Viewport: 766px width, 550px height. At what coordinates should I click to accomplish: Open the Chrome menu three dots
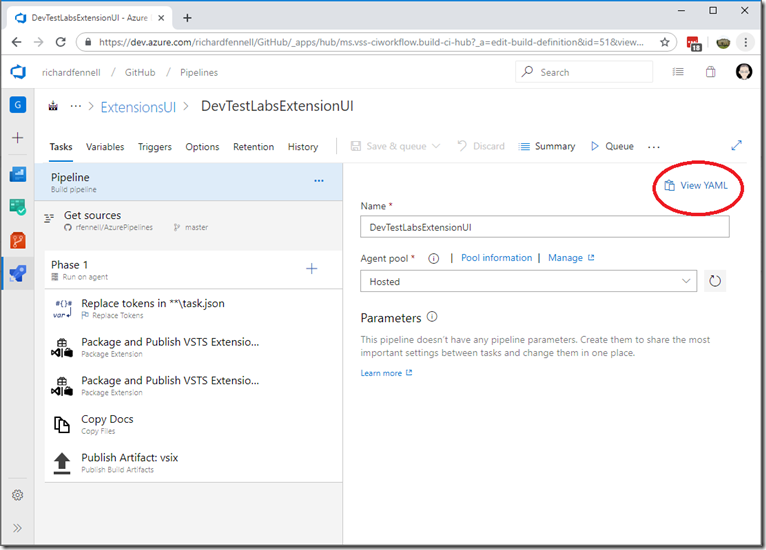click(x=745, y=42)
